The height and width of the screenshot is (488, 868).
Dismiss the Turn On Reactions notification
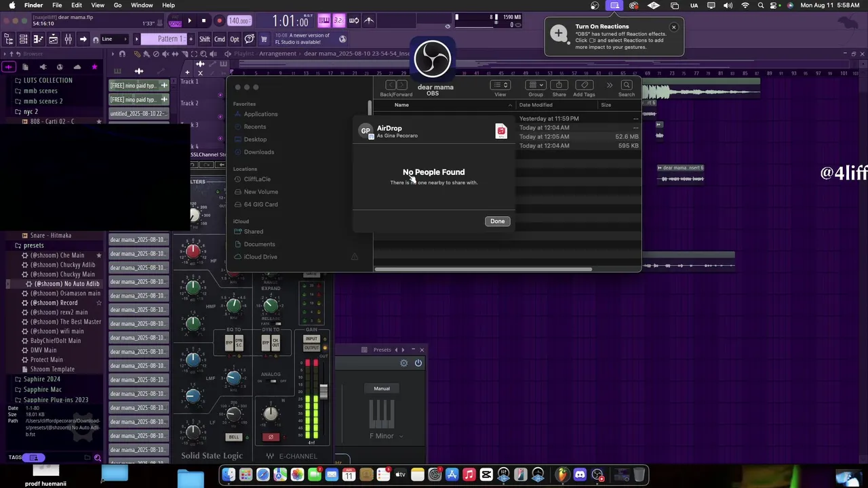point(673,27)
